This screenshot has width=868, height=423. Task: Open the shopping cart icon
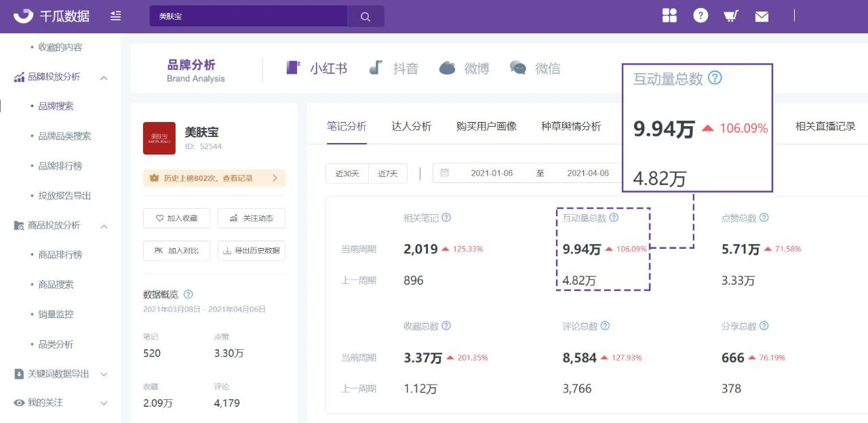click(731, 16)
